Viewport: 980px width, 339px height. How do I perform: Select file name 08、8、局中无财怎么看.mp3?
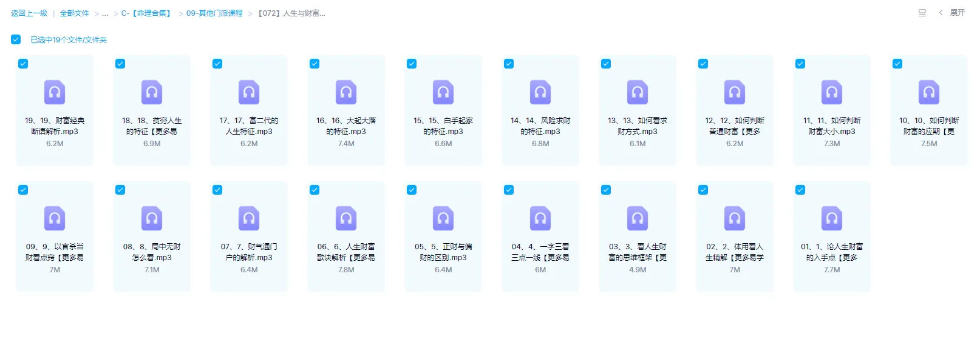(x=152, y=252)
